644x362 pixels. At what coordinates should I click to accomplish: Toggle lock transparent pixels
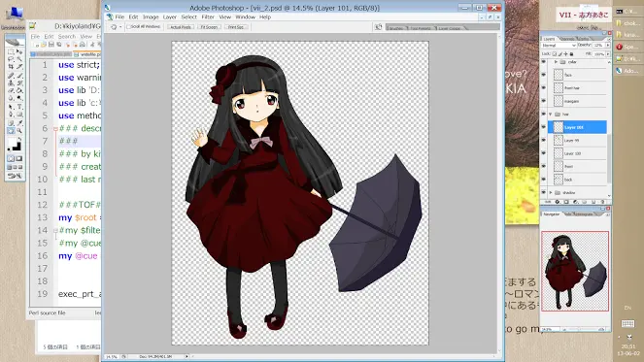(555, 53)
